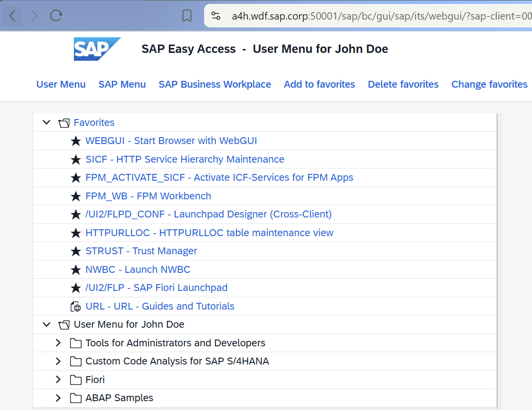
Task: Click star icon beside WEBGUI entry
Action: (x=76, y=141)
